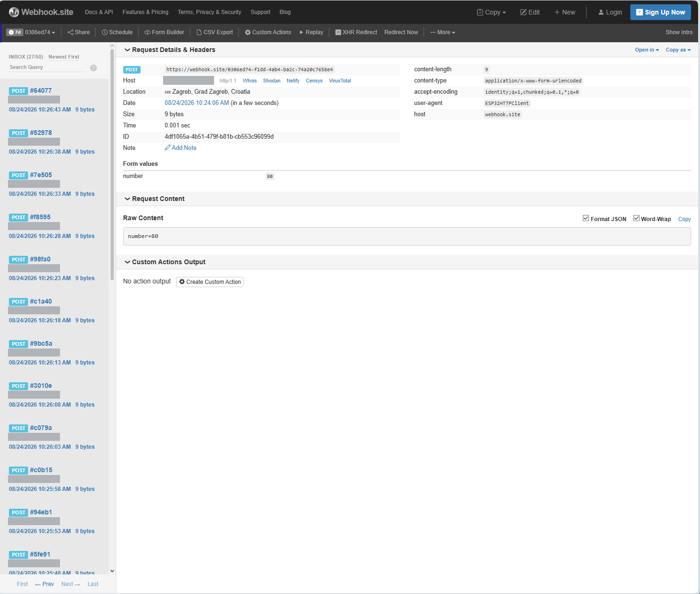The height and width of the screenshot is (594, 700).
Task: Open the Docs & API menu item
Action: point(99,12)
